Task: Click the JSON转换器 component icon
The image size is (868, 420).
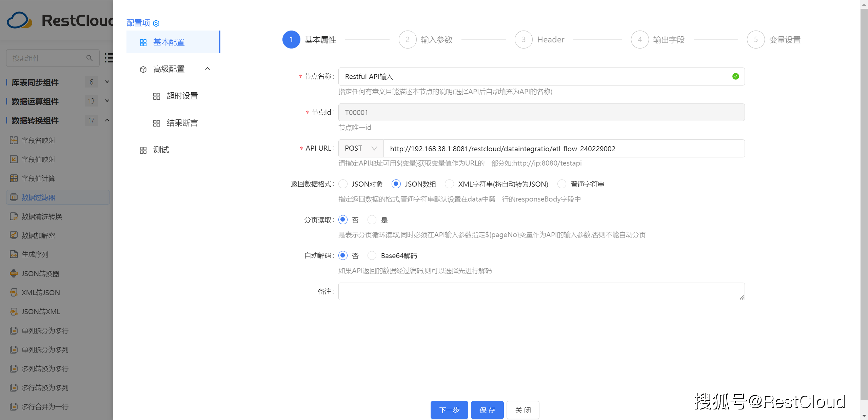Action: [14, 273]
